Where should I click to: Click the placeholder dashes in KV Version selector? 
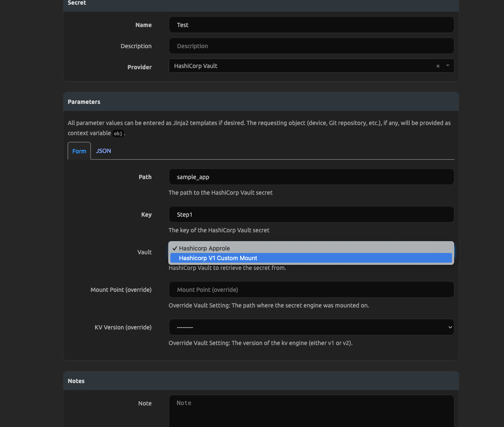tap(186, 327)
